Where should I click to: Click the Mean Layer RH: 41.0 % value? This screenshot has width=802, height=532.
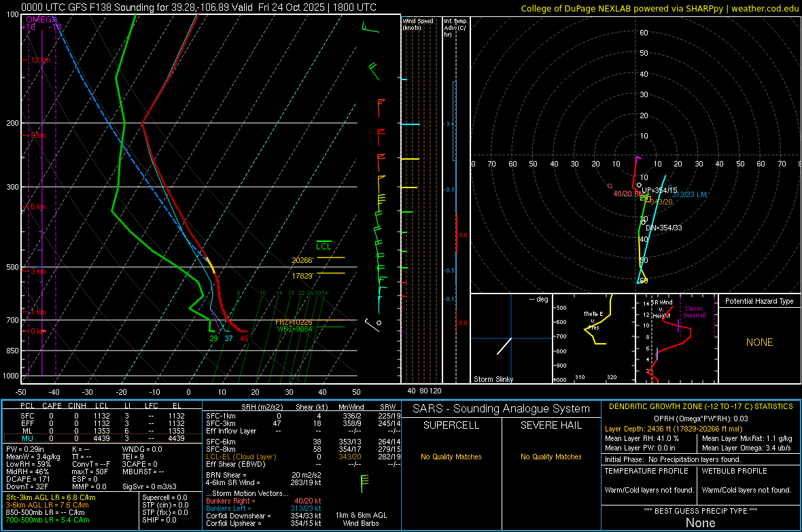click(x=642, y=438)
